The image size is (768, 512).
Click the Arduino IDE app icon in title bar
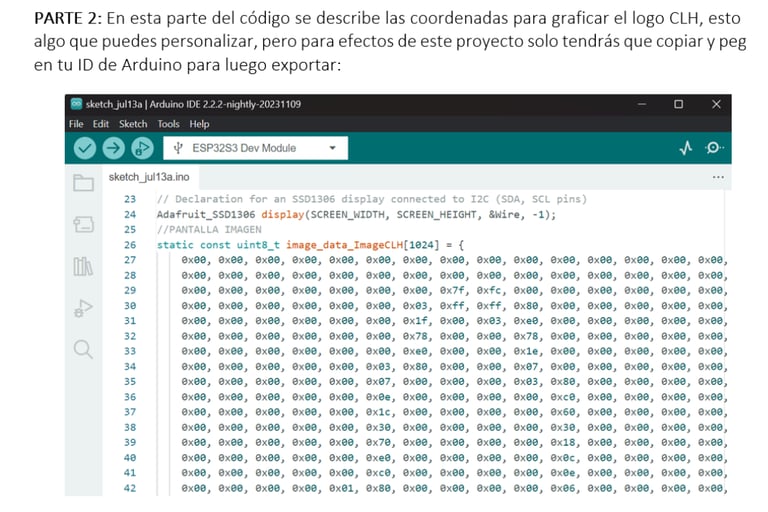pyautogui.click(x=76, y=104)
